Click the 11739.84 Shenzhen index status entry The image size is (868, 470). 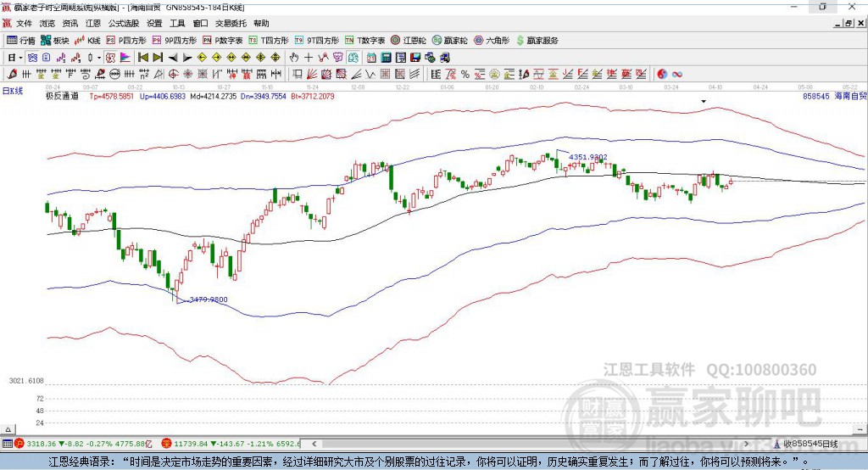pyautogui.click(x=231, y=444)
